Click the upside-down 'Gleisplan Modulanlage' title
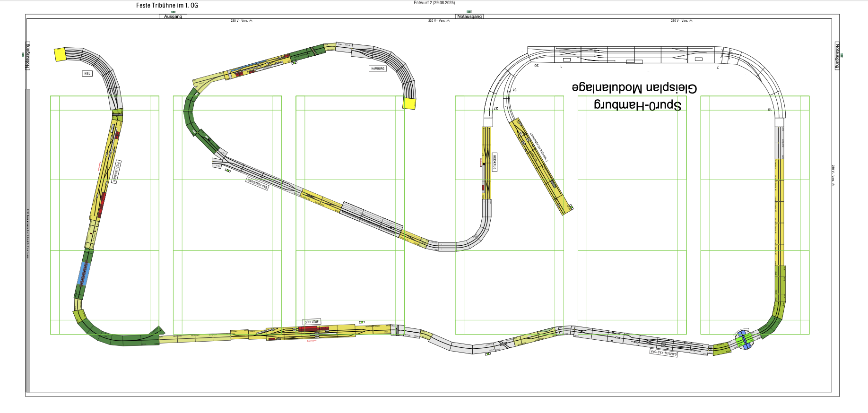868x413 pixels. tap(634, 88)
